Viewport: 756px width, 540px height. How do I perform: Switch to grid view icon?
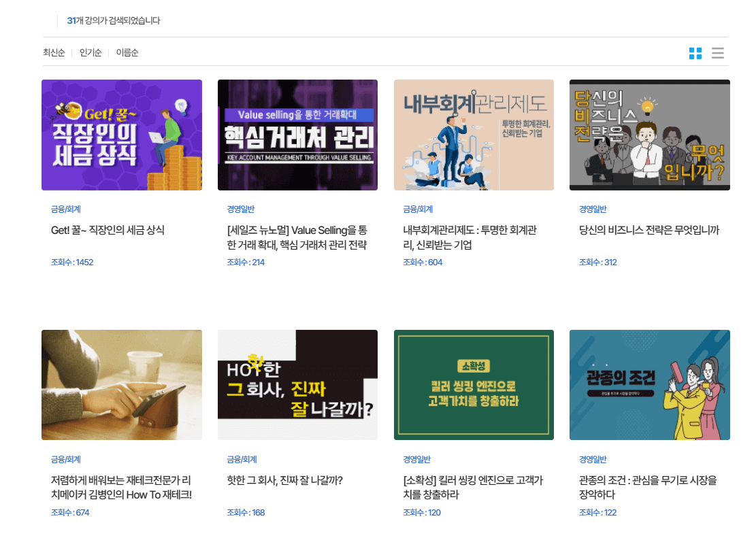695,53
